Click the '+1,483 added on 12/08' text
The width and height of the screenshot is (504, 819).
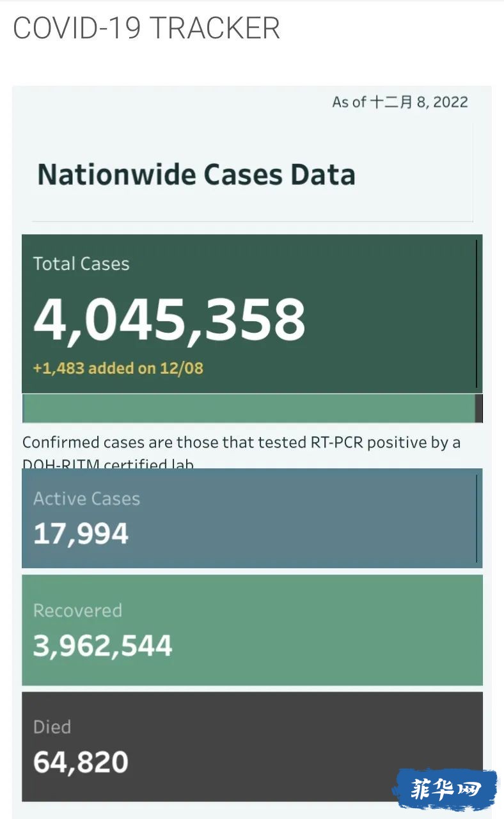click(118, 368)
